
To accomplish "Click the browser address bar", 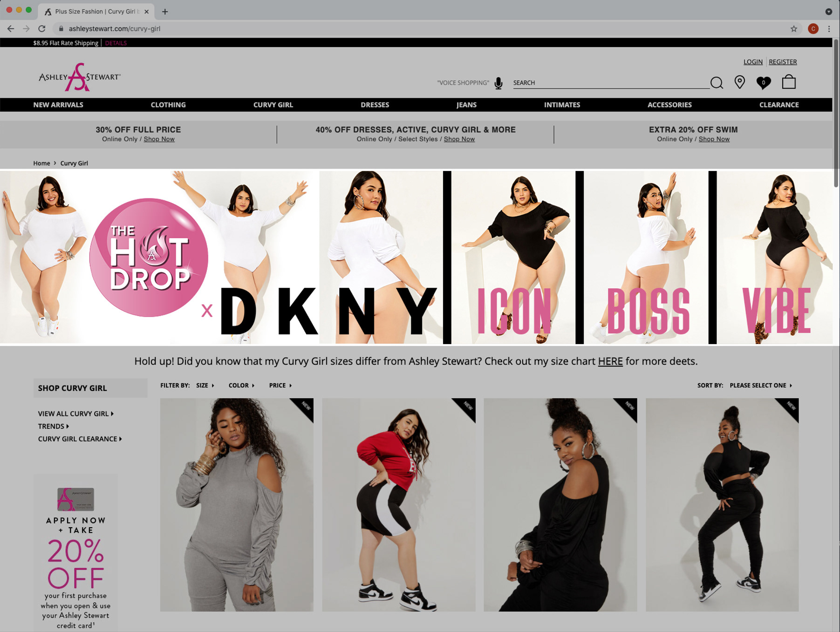I will 419,28.
